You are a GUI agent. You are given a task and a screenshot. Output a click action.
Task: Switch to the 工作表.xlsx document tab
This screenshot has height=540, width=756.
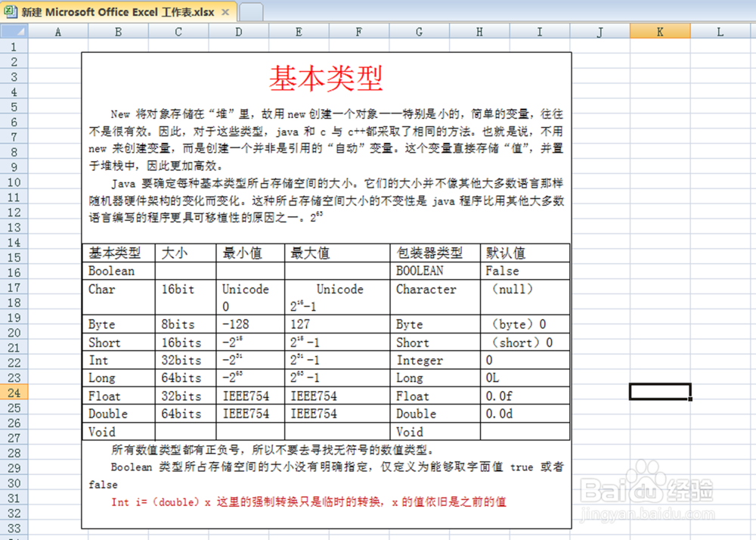113,12
